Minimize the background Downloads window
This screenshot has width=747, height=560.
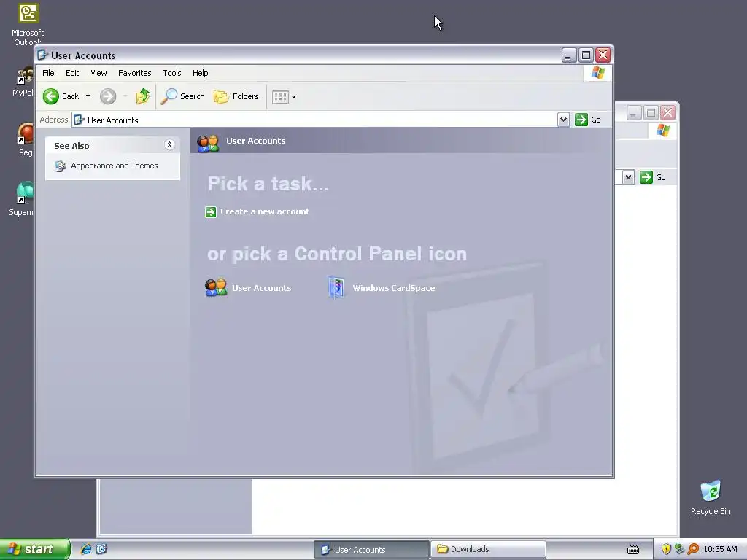pyautogui.click(x=634, y=113)
